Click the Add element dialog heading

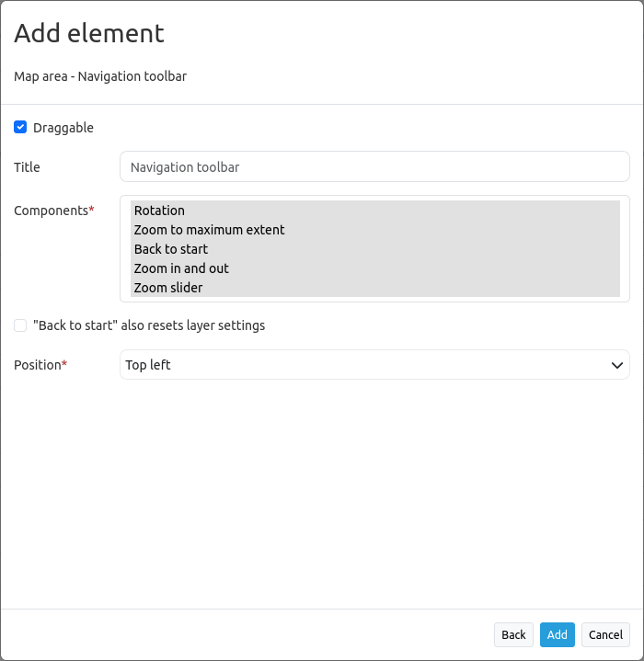coord(89,34)
